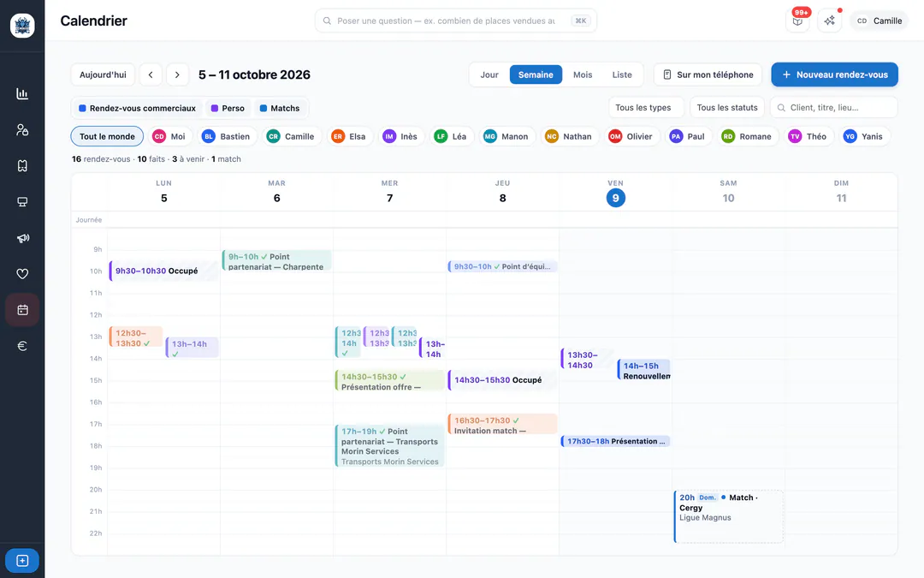The height and width of the screenshot is (578, 924).
Task: Toggle the Rendez-vous commerciaux legend filter
Action: 137,108
